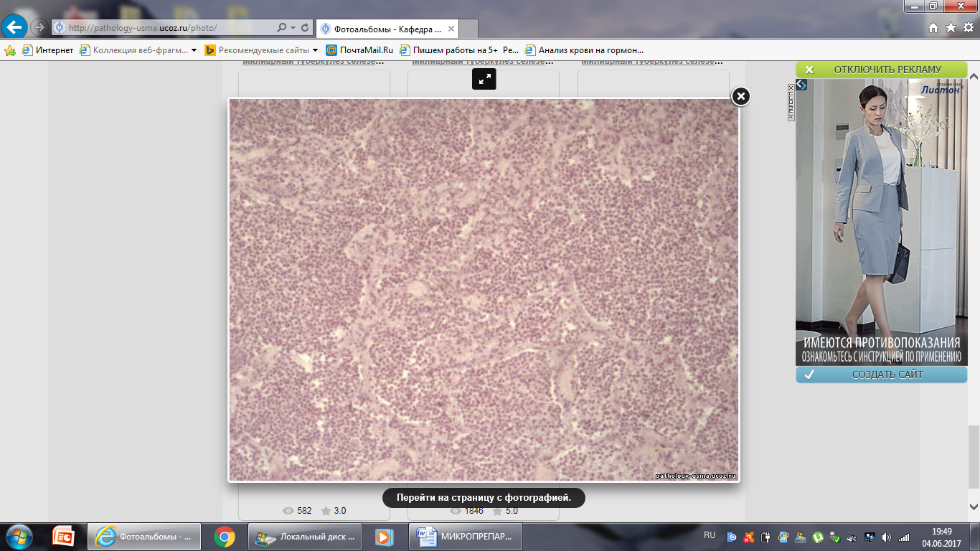This screenshot has height=551, width=980.
Task: Open first Милиарный туберкулез album link
Action: pos(314,62)
